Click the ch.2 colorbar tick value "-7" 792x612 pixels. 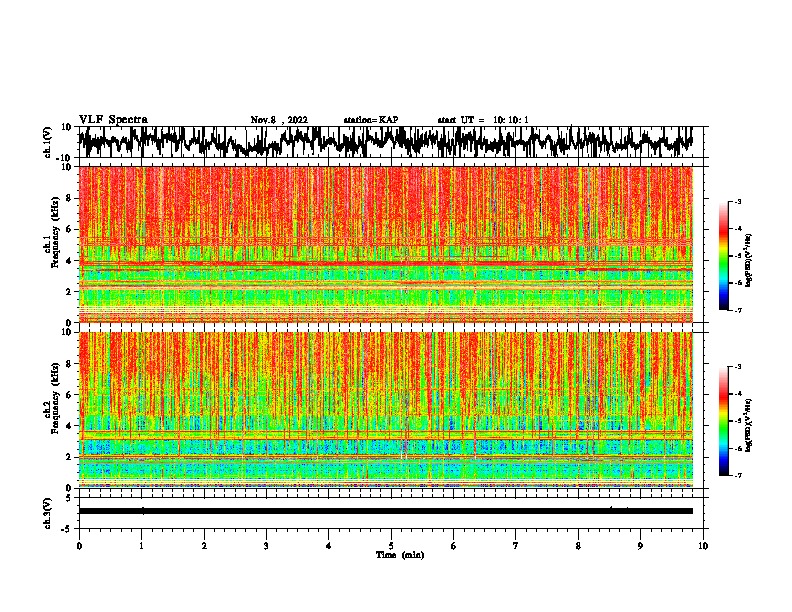click(x=738, y=475)
